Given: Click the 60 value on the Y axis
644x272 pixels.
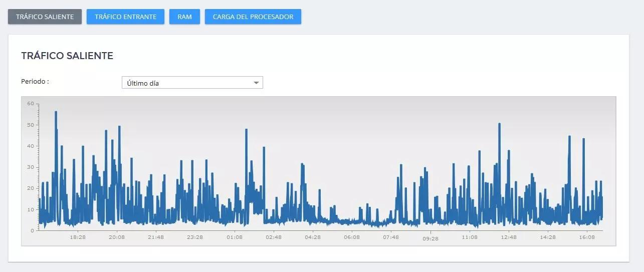Looking at the screenshot, I should tap(31, 104).
